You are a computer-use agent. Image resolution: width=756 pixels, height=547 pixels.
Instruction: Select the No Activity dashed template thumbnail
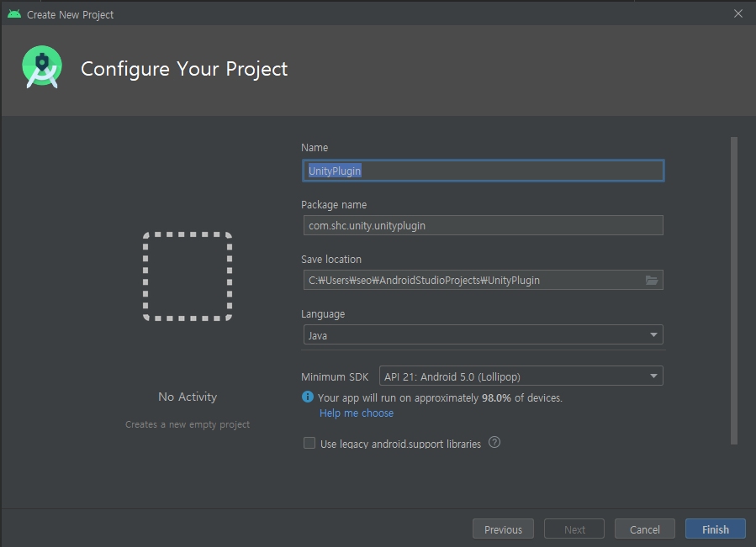coord(188,276)
